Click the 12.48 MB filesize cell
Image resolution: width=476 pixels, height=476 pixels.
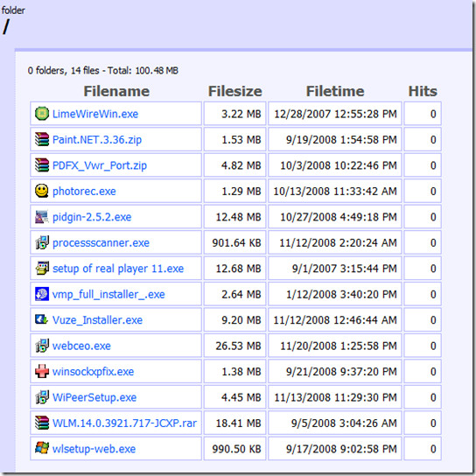(x=235, y=217)
